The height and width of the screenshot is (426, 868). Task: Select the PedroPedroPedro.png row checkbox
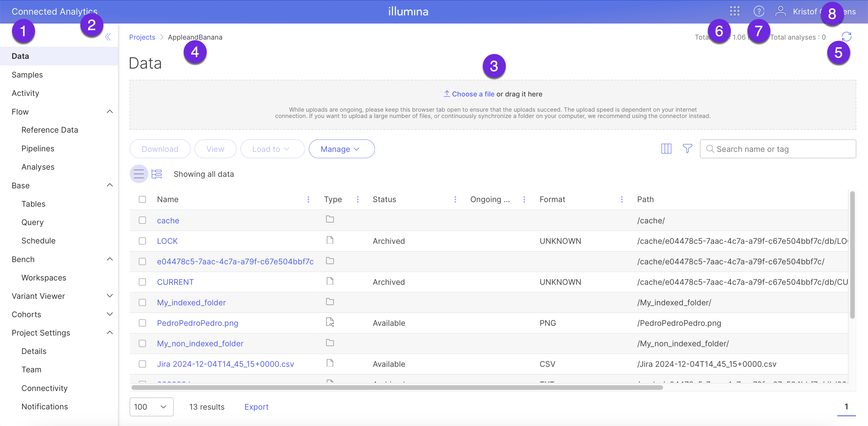point(142,323)
